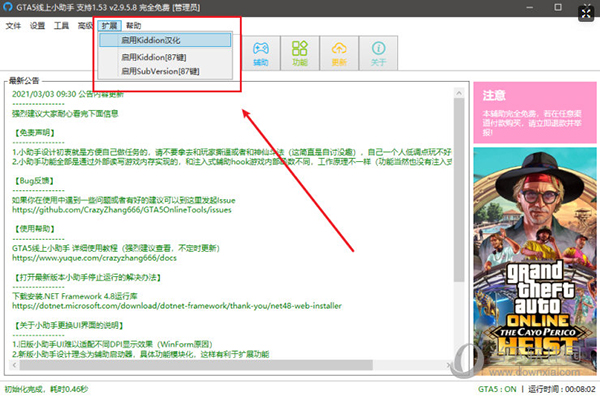Click vertical scrollbar up arrow

(459, 93)
